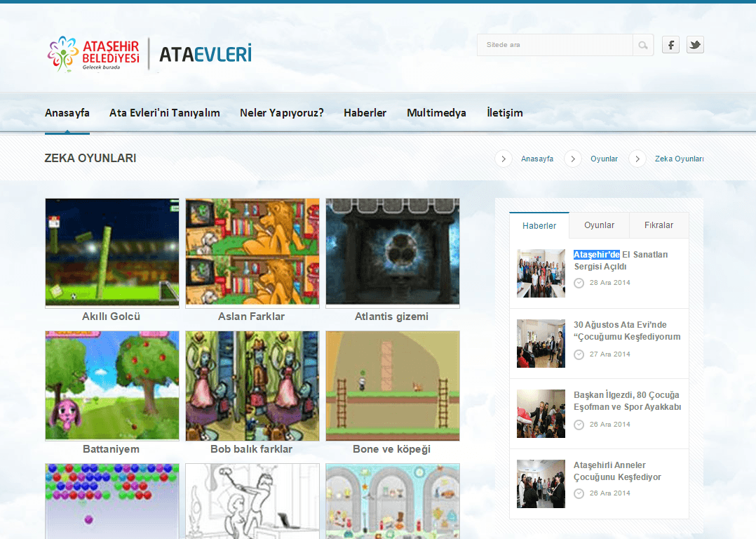Open the Neler Yapıyoruz? menu
Image resolution: width=756 pixels, height=539 pixels.
tap(282, 113)
